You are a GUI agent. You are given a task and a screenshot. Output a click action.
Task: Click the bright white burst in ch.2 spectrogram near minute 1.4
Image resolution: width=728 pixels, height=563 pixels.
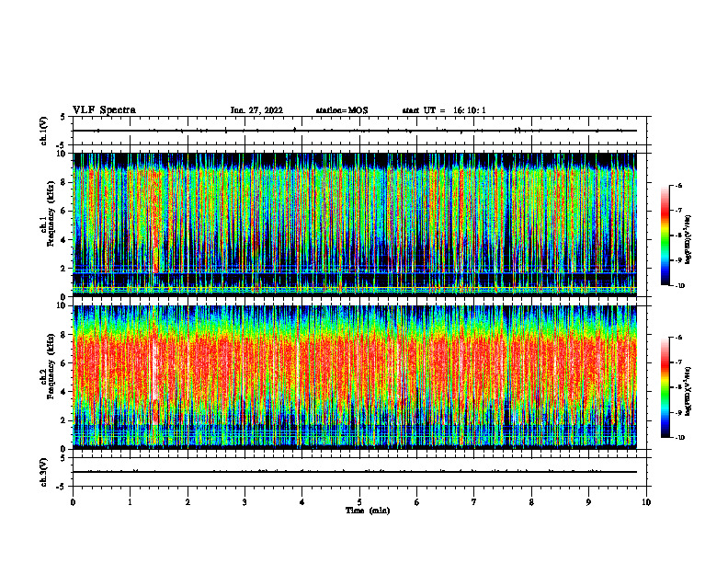[154, 369]
